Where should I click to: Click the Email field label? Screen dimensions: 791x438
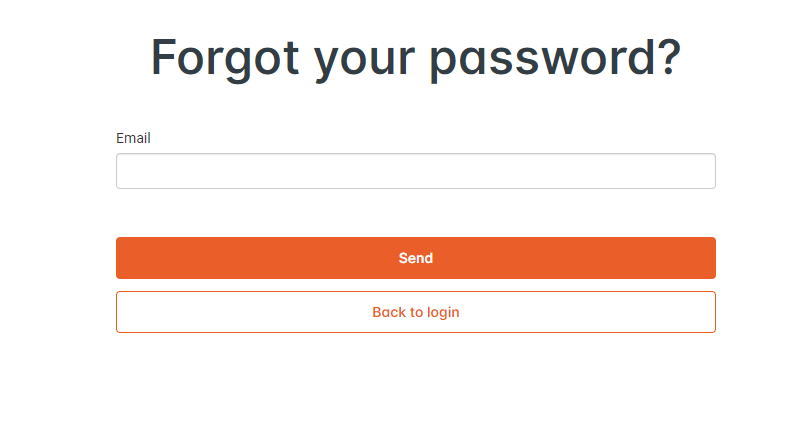133,138
